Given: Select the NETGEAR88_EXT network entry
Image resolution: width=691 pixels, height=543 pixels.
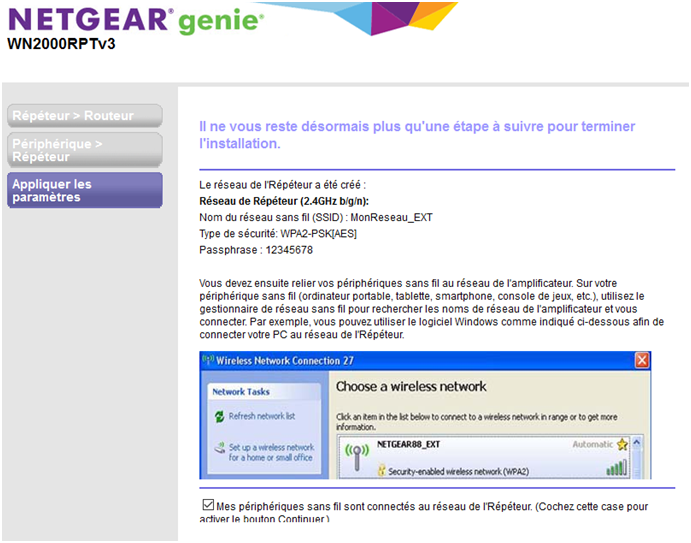Looking at the screenshot, I should [485, 457].
